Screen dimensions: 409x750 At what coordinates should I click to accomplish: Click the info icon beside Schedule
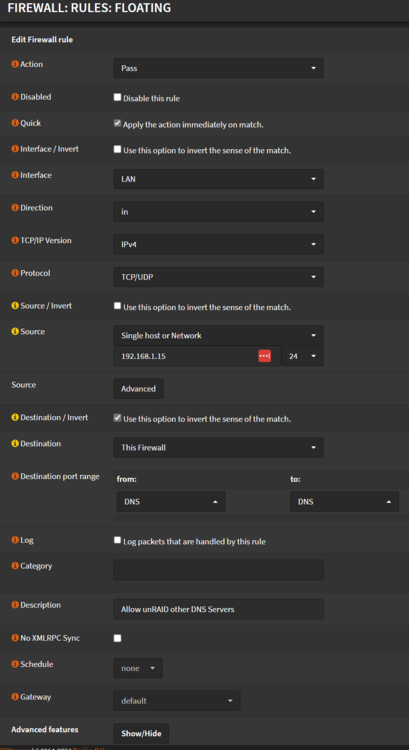15,664
